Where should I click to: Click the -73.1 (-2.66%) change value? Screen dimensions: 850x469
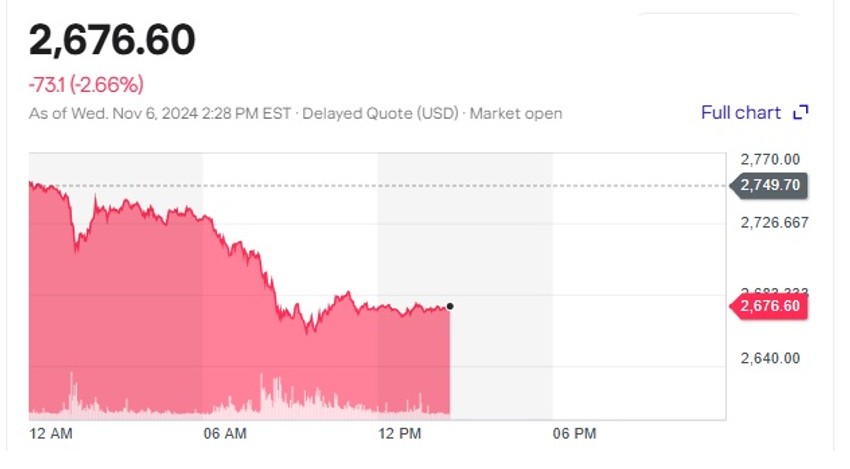coord(86,85)
